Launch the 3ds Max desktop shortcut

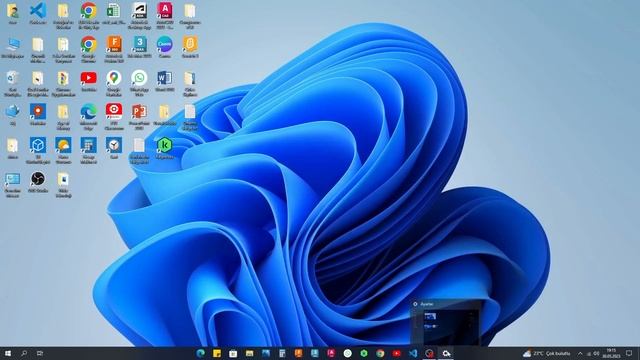pos(139,47)
